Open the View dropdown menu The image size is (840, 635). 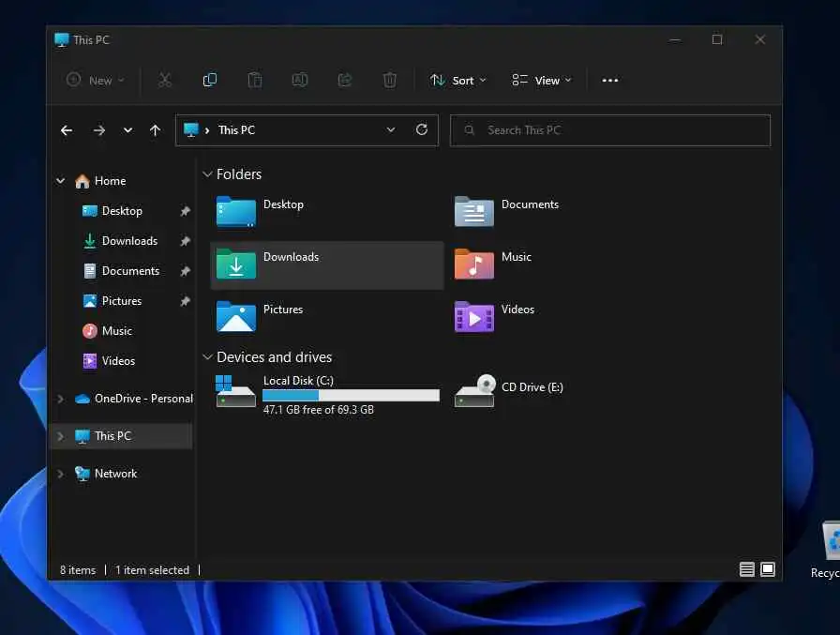[x=541, y=81]
